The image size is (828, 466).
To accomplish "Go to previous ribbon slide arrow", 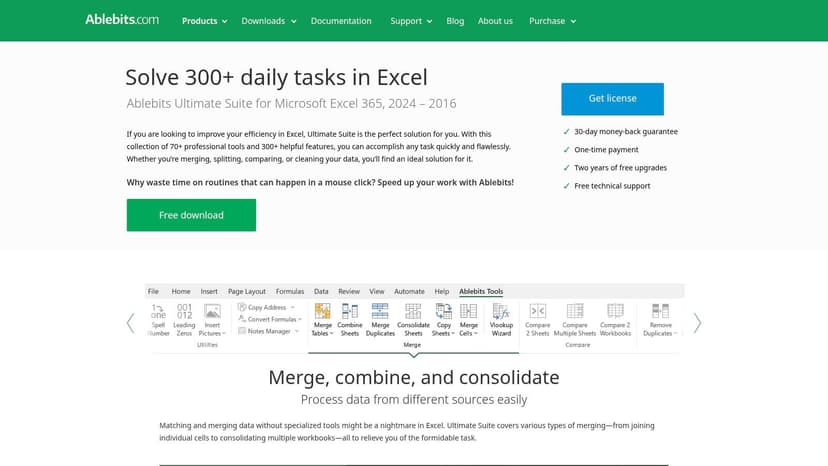I will 130,323.
